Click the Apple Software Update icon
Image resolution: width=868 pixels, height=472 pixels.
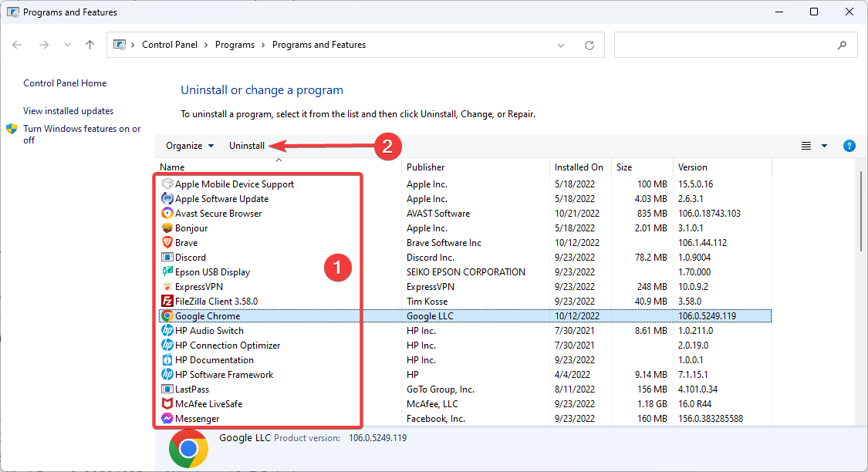tap(167, 199)
